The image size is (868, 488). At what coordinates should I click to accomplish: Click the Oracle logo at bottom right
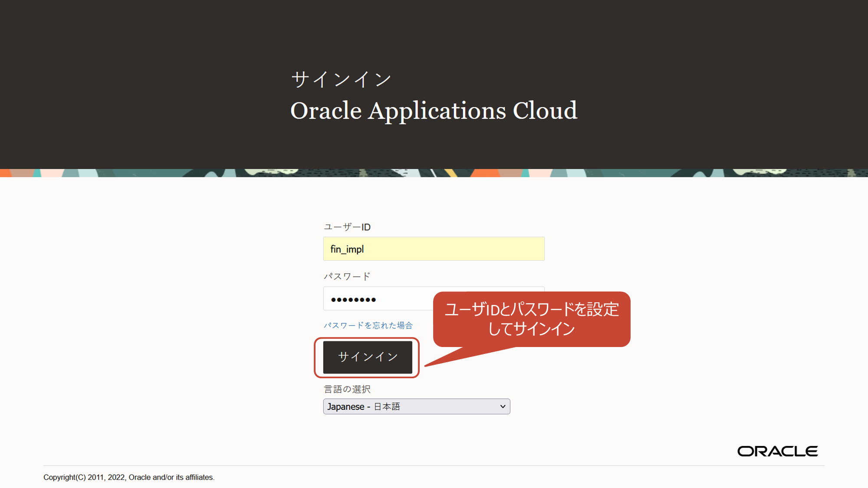777,451
